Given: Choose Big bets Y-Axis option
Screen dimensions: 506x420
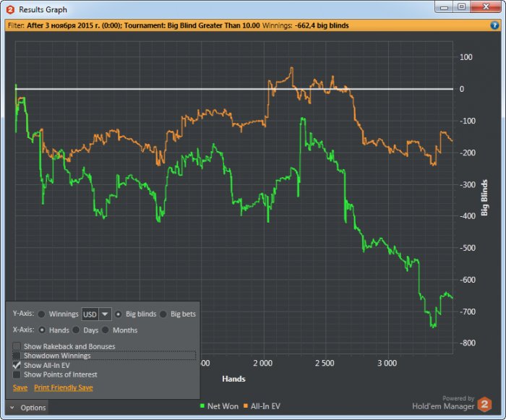Looking at the screenshot, I should coord(163,314).
